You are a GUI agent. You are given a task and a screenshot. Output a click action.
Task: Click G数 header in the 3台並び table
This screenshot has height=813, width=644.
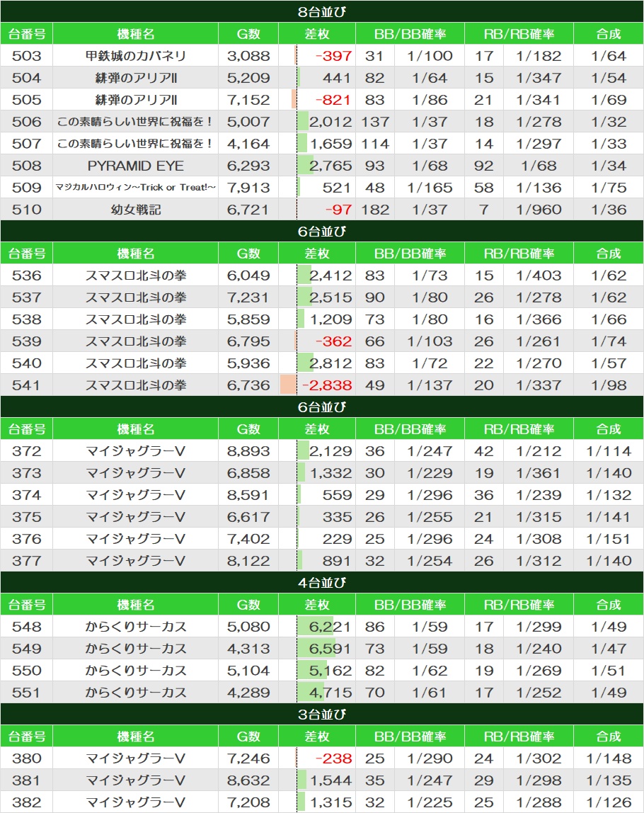click(x=248, y=737)
